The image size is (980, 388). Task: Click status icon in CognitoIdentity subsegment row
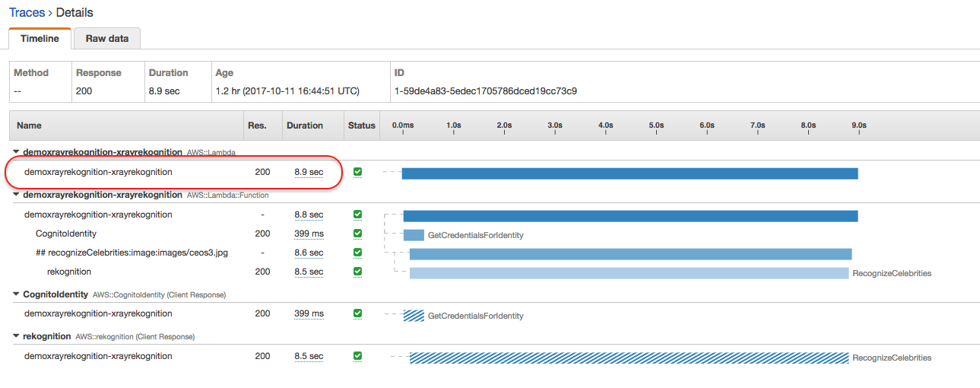coord(357,234)
